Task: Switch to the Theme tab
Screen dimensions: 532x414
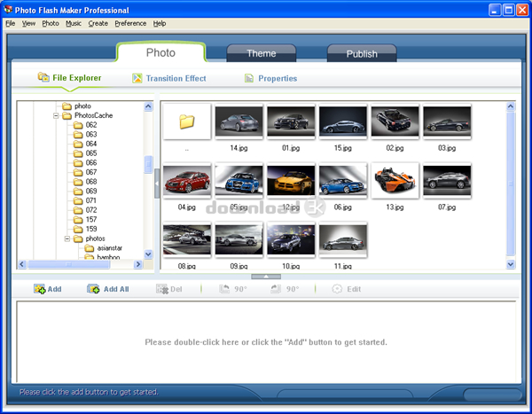Action: (x=262, y=53)
